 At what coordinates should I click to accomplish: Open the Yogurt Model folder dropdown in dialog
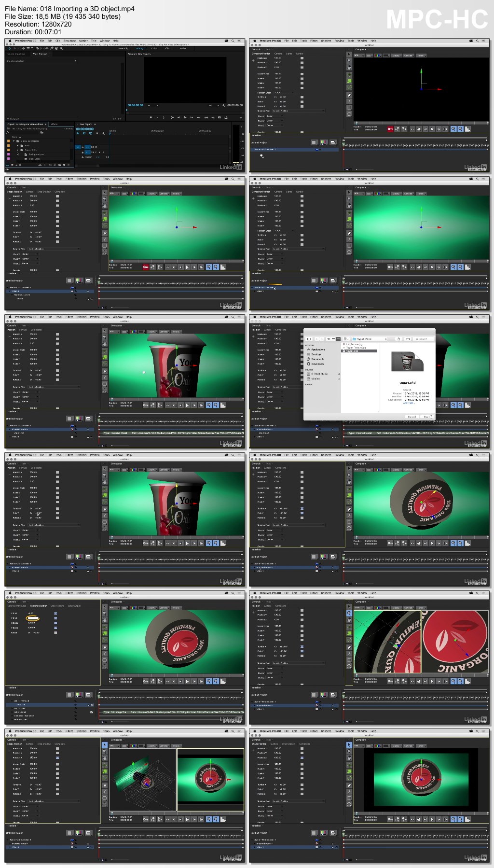tap(370, 339)
